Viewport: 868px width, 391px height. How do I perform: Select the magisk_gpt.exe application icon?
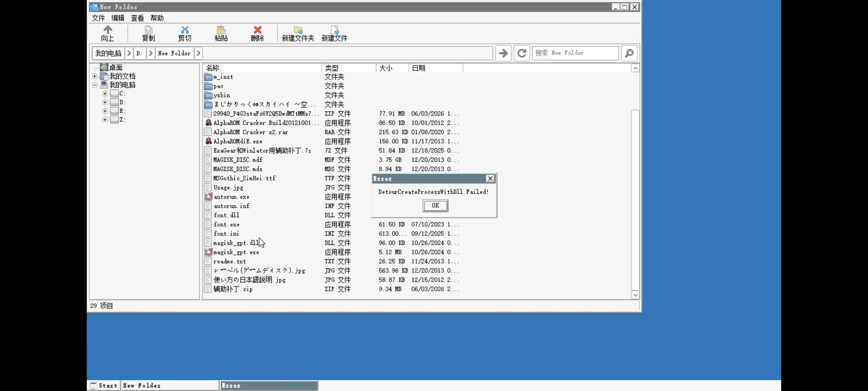[x=209, y=252]
